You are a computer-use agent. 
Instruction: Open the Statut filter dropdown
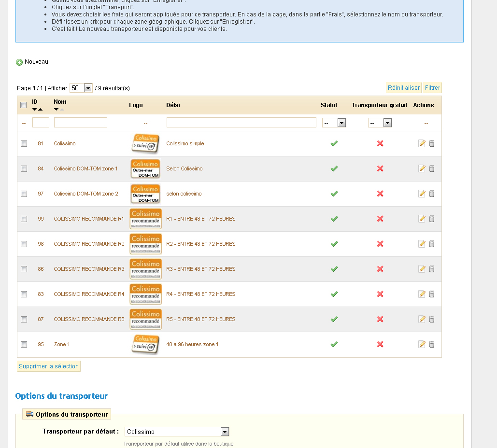point(334,123)
